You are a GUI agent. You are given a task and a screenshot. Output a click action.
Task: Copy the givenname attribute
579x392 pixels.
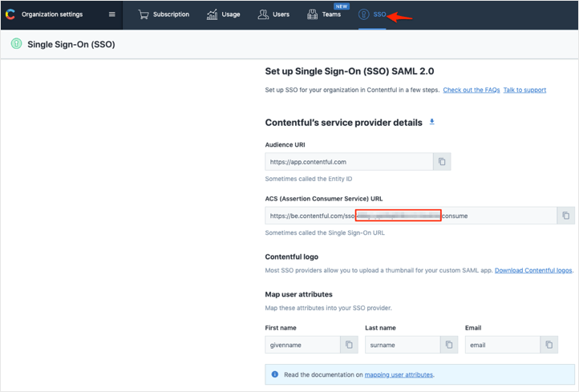349,345
